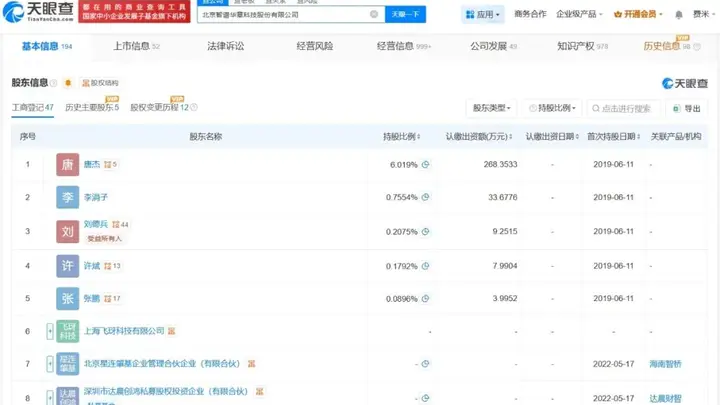720x405 pixels.
Task: Click structure icon beside 上海飞玡科技有限公司
Action: click(171, 331)
